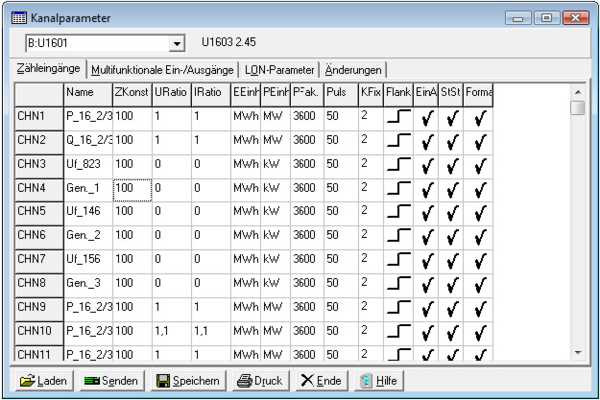Switch to Multifunktionale Ein-/Ausgänge tab
This screenshot has width=600, height=400.
[162, 71]
